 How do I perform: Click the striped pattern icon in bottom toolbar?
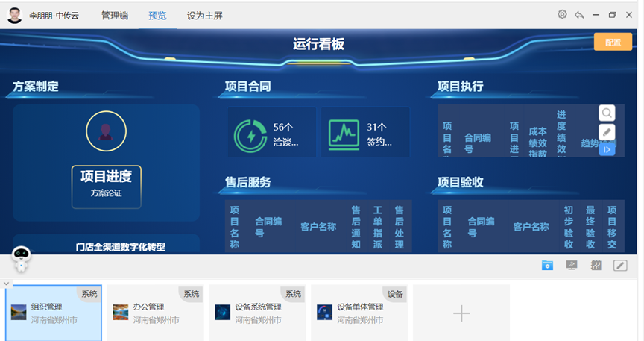596,266
